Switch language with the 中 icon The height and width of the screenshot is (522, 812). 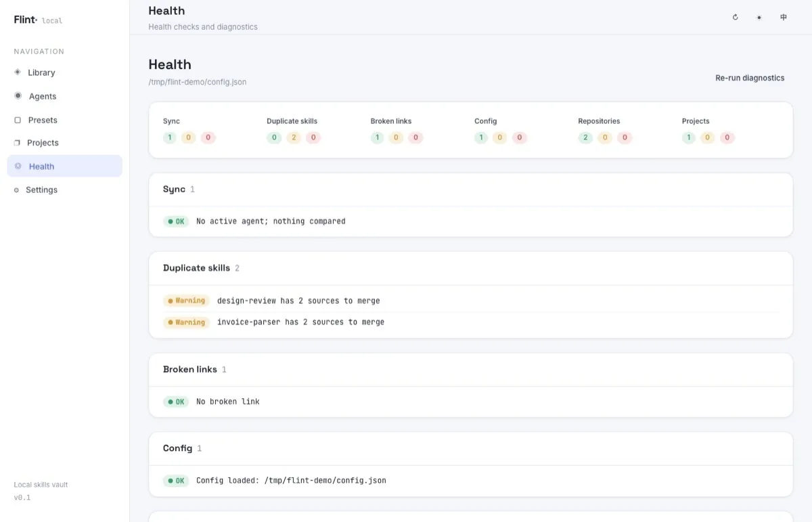[x=784, y=18]
